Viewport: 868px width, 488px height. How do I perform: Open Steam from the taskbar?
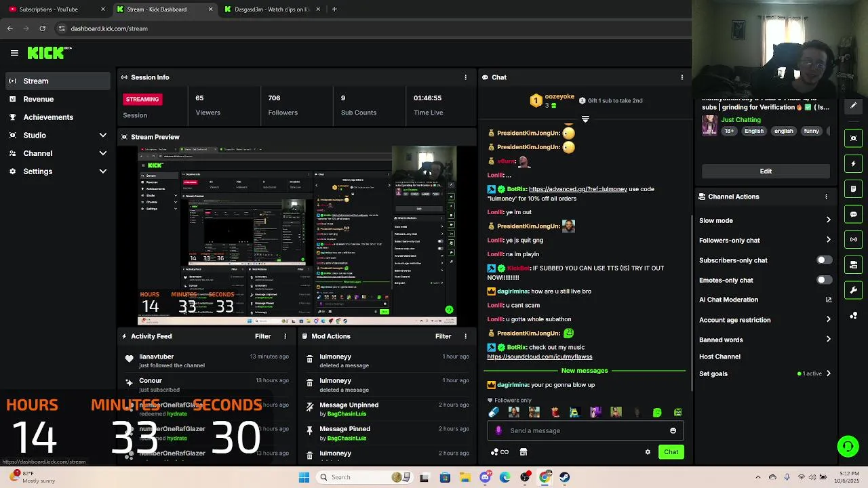(565, 477)
